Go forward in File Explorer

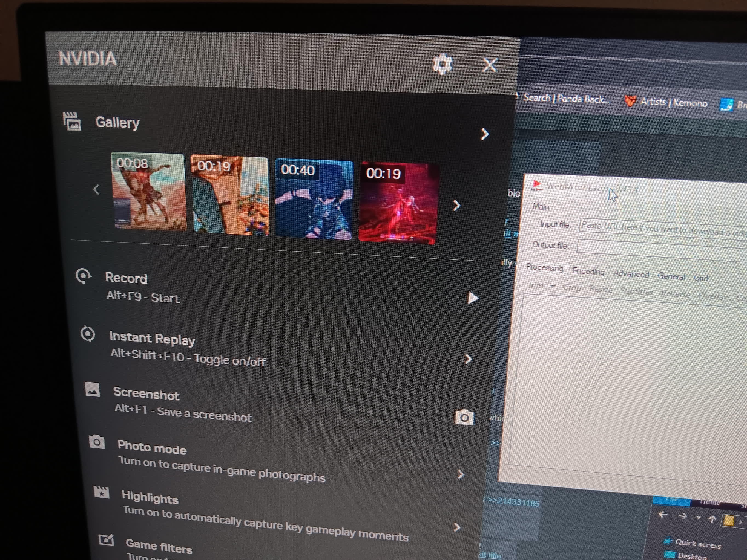point(682,516)
